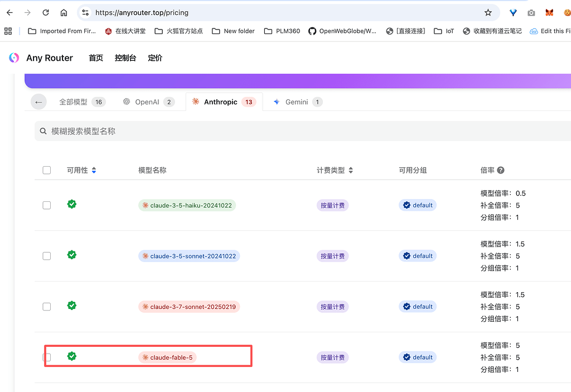Check the claude-3-7-sonnet-20250219 row checkbox
Viewport: 571px width, 392px height.
click(47, 306)
